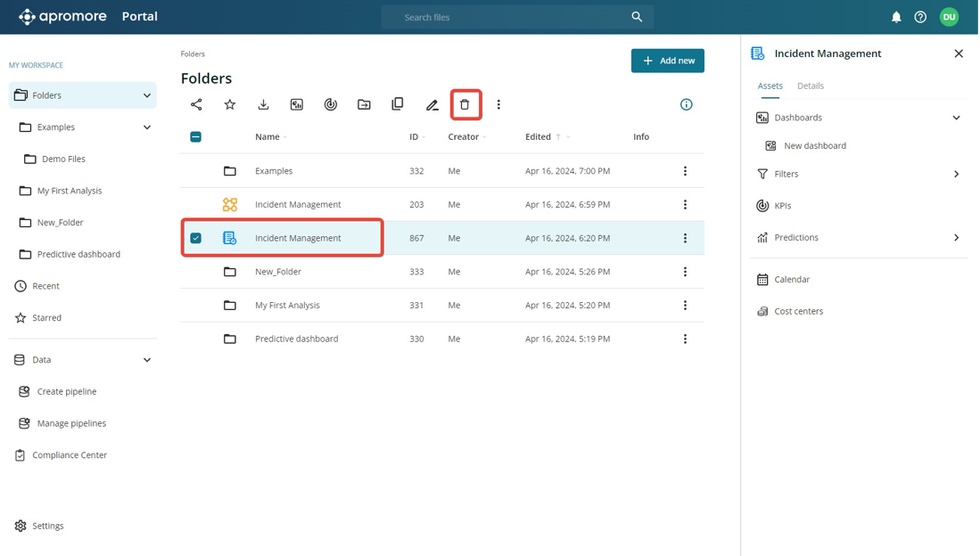Click the copy icon in toolbar

click(x=398, y=104)
